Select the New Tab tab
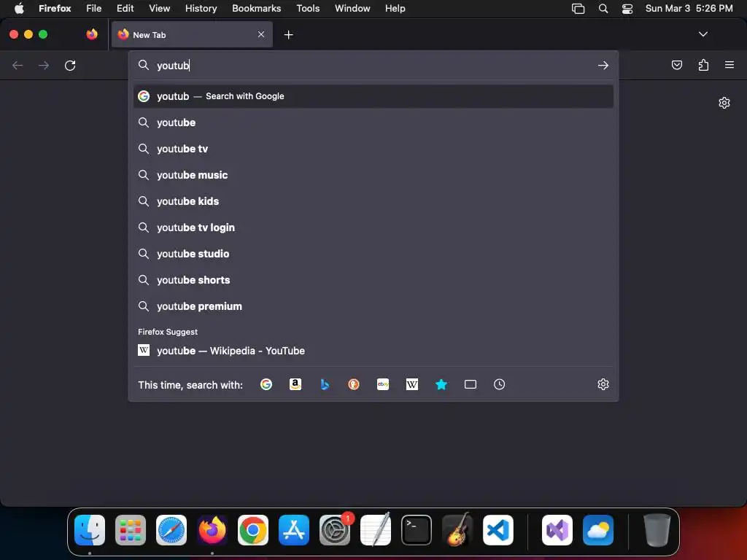The height and width of the screenshot is (560, 747). point(192,34)
